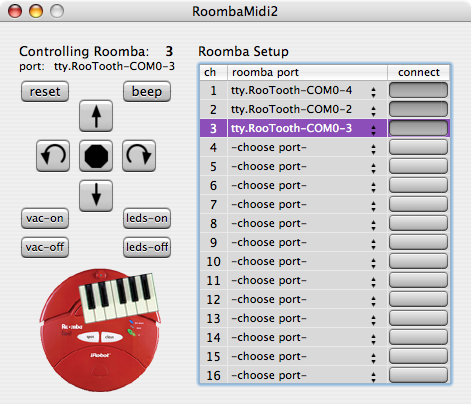Toggle connect for channel 5
Screen dimensions: 471x404
tap(418, 166)
